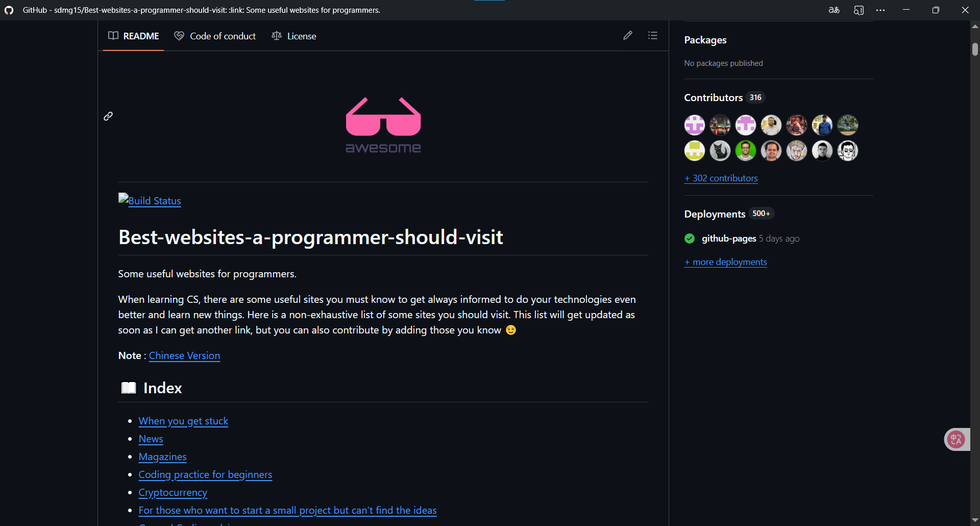Viewport: 980px width, 526px height.
Task: Click the anchor link icon beside logo
Action: click(108, 116)
